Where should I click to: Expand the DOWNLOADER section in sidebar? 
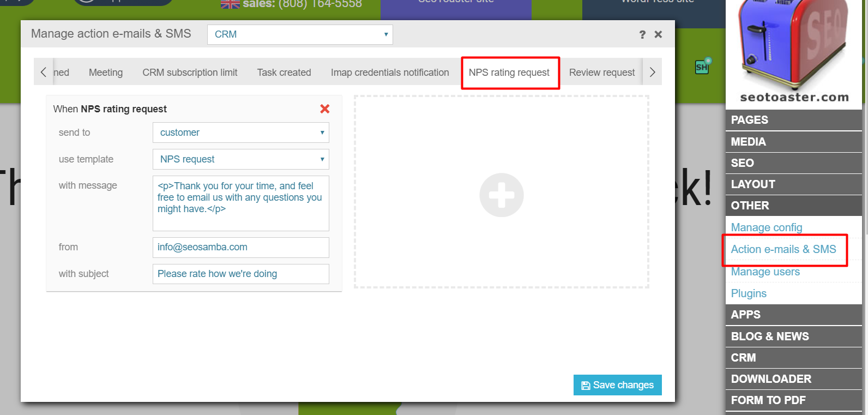pyautogui.click(x=794, y=379)
